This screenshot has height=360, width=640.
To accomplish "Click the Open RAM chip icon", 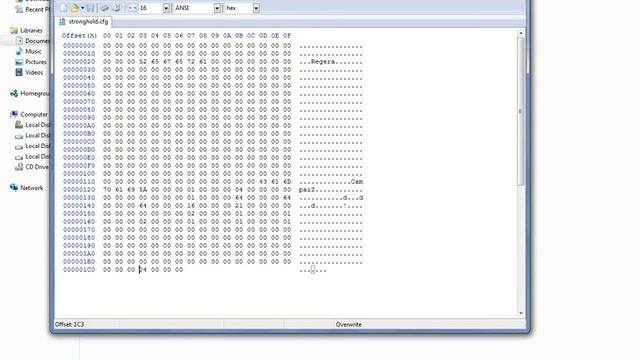I will tap(105, 8).
